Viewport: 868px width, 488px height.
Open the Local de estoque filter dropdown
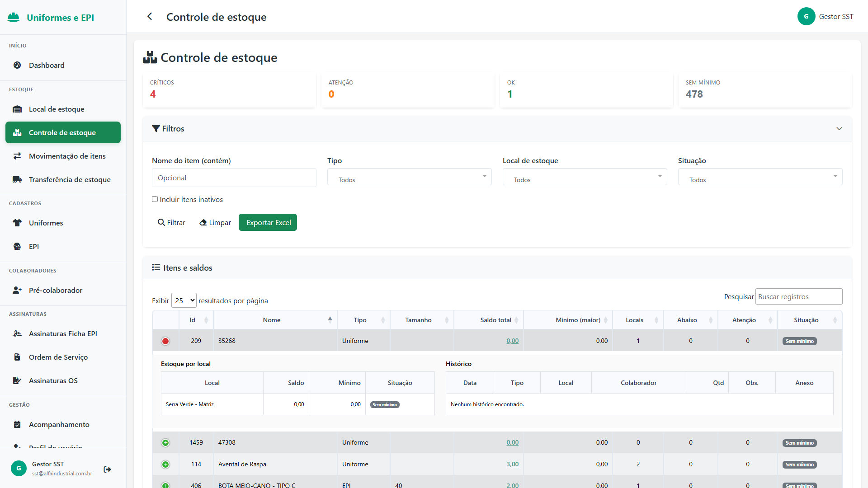click(585, 177)
